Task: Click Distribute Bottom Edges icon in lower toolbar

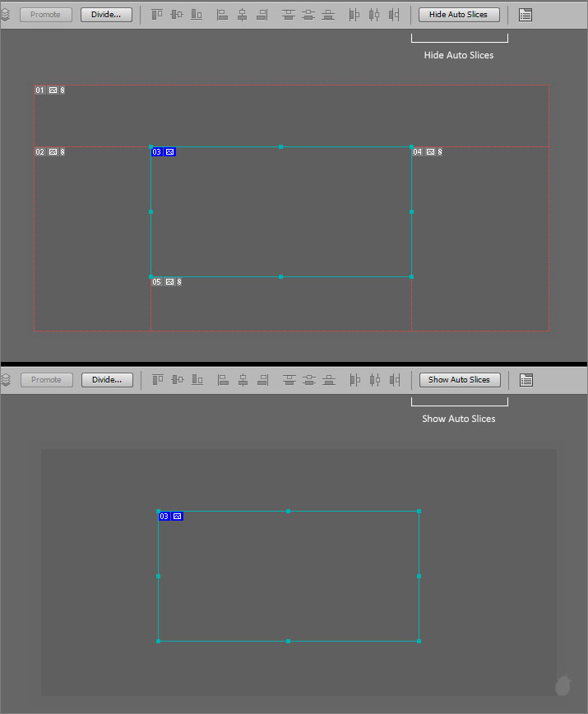Action: tap(328, 380)
